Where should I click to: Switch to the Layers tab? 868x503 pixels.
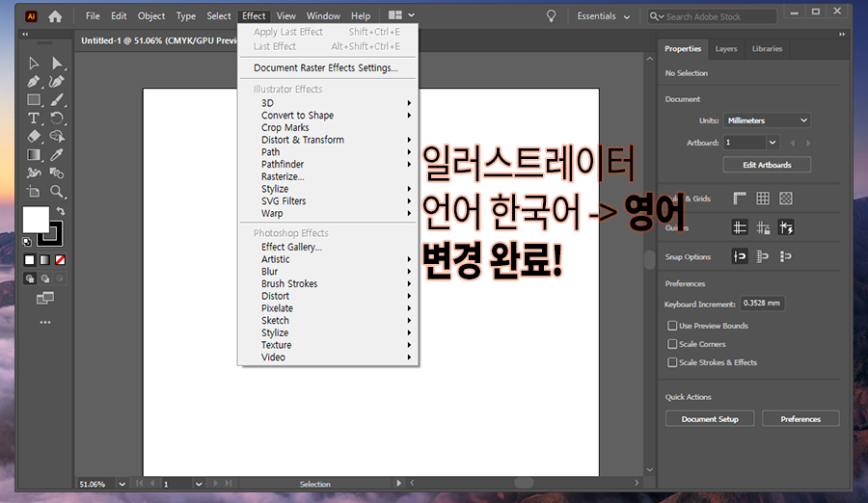click(x=725, y=49)
